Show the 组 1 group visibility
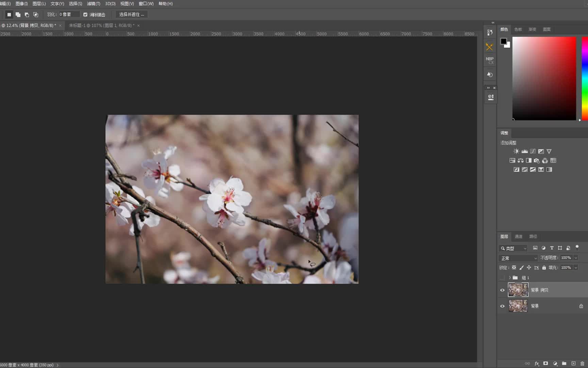The height and width of the screenshot is (368, 588). 502,278
